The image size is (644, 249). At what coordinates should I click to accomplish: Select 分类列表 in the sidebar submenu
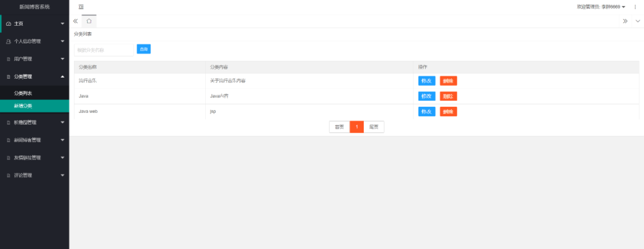click(x=23, y=93)
